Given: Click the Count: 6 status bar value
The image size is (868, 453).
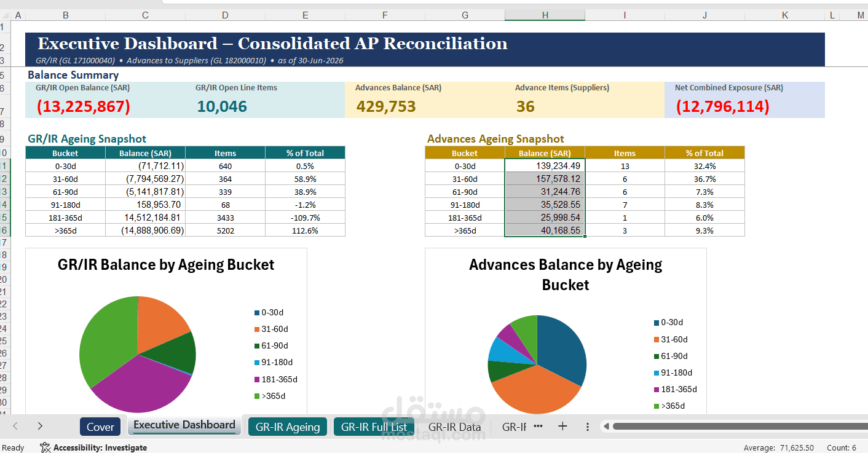Looking at the screenshot, I should (842, 447).
